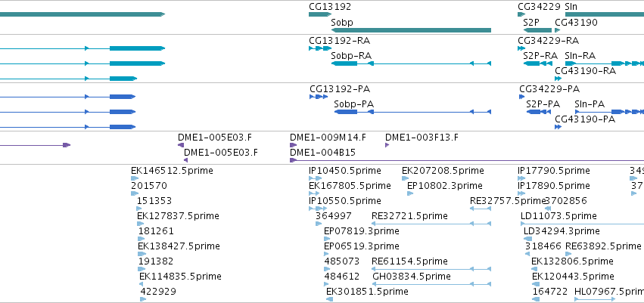Select the upper DME1-005E03.F marker

(x=181, y=145)
